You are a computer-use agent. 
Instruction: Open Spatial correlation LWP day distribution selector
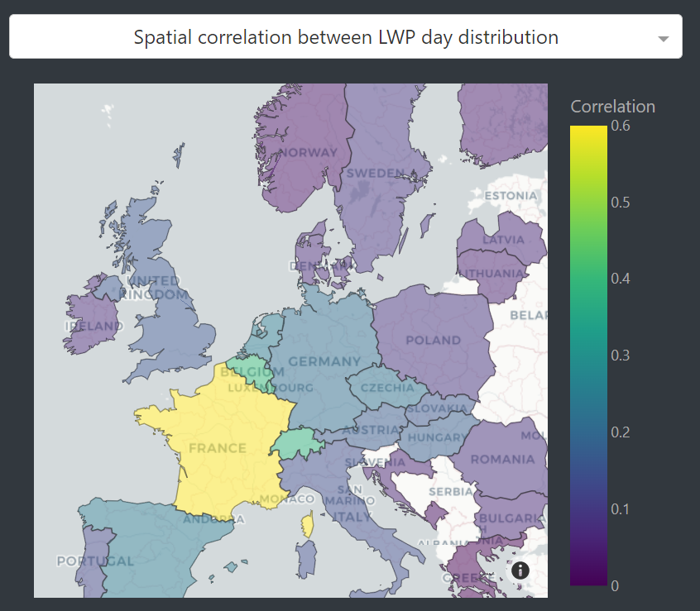tap(346, 36)
